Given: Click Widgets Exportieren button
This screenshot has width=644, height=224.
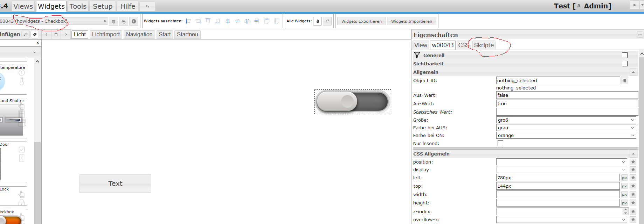Looking at the screenshot, I should coord(361,21).
